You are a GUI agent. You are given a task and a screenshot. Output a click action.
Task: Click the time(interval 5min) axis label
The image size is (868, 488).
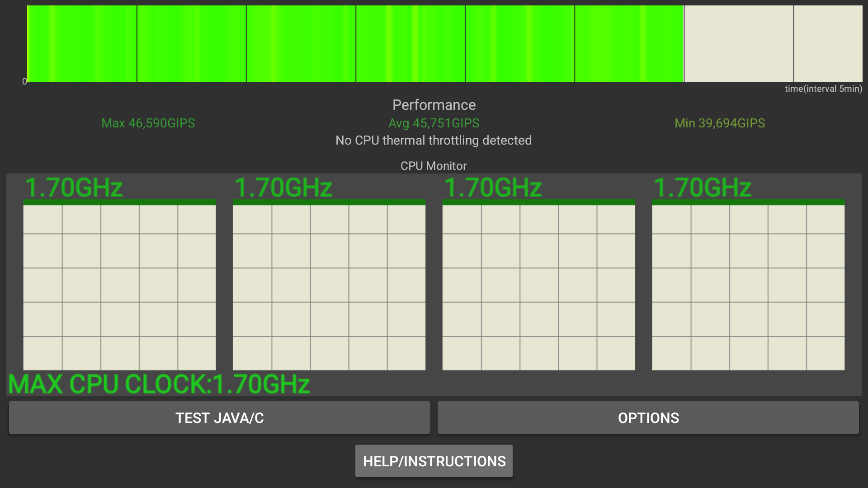click(x=823, y=89)
